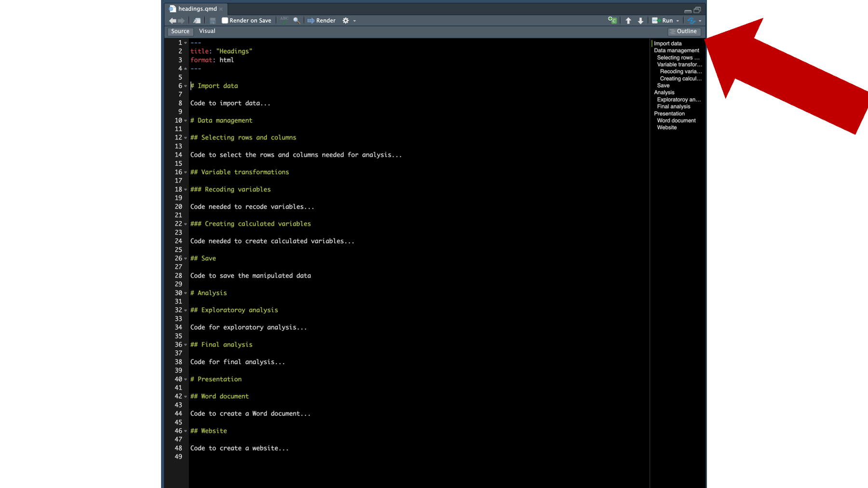Jump to Data management in outline

[x=677, y=51]
